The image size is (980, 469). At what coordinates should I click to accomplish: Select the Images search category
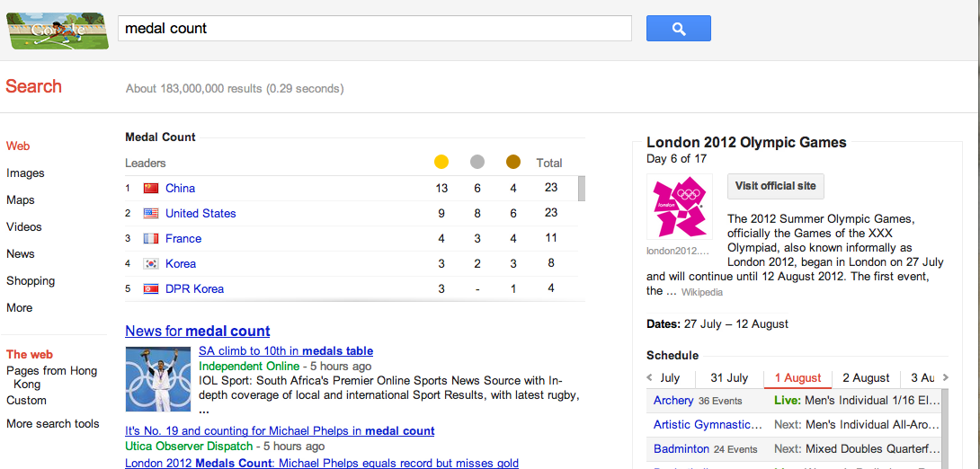(x=25, y=173)
